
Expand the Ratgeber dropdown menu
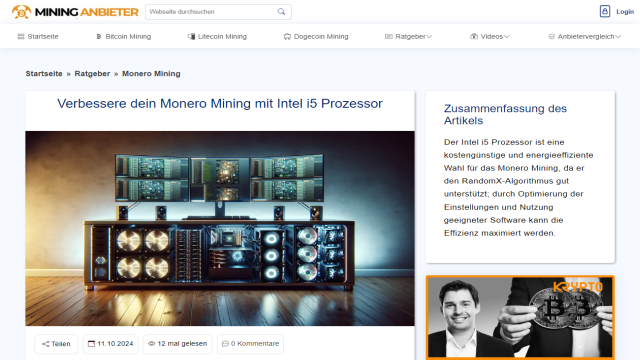(409, 36)
